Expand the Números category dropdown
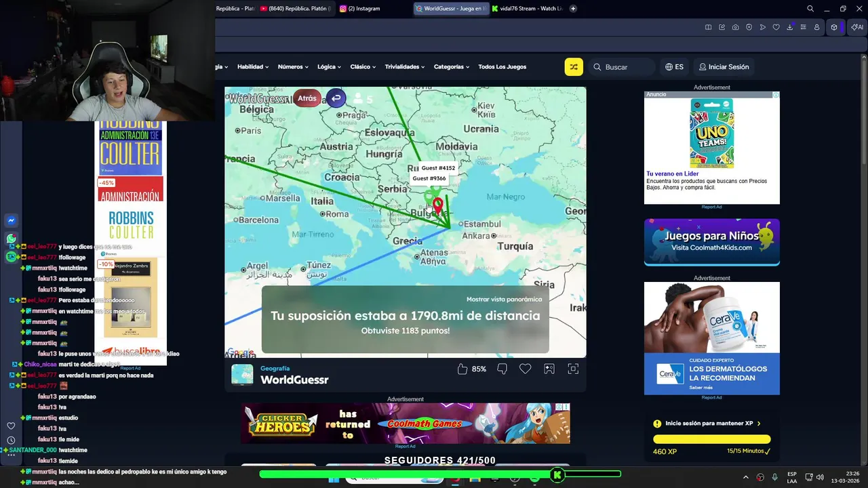 (293, 67)
